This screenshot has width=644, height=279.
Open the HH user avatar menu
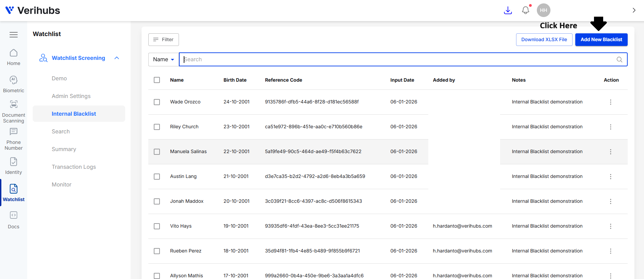tap(543, 10)
